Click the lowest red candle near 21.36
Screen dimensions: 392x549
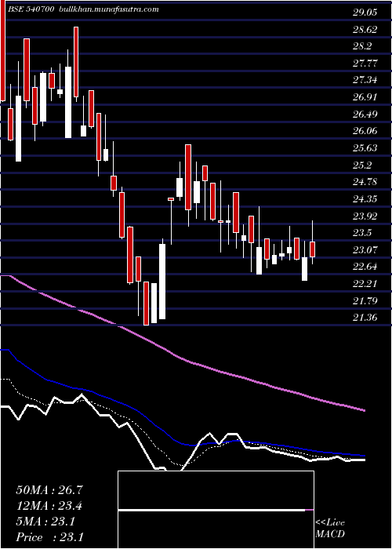[147, 304]
